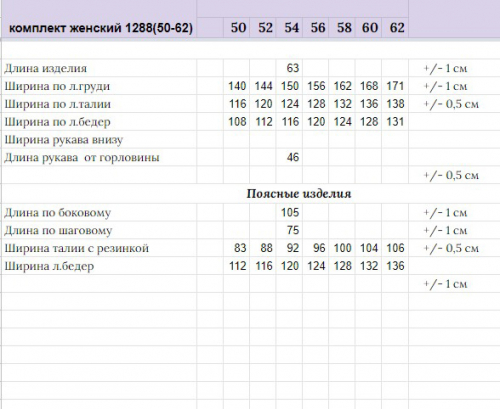This screenshot has height=409, width=500.
Task: Click size header cell 58
Action: [x=342, y=28]
